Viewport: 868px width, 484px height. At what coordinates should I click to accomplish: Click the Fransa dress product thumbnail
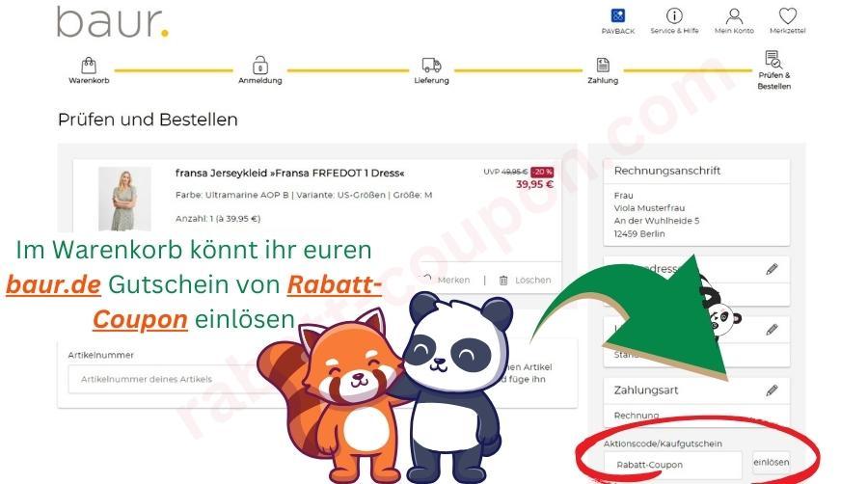(124, 199)
